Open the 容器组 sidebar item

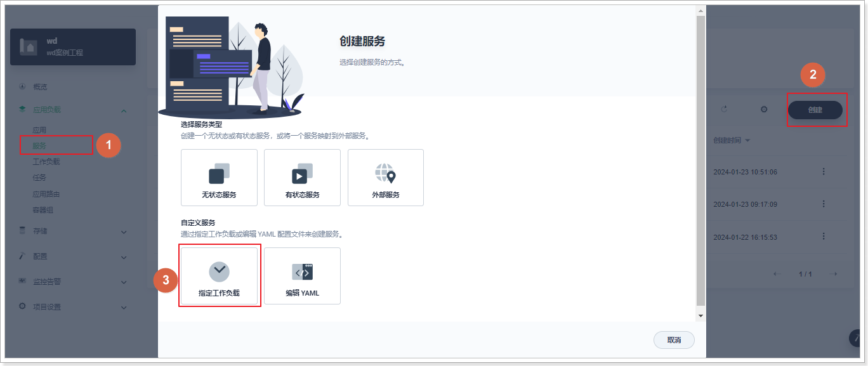point(43,210)
